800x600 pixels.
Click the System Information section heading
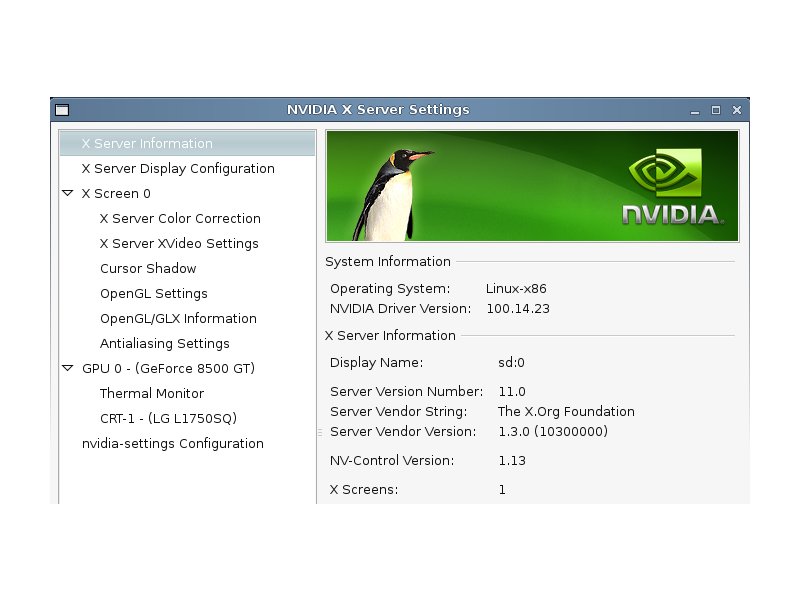point(388,262)
